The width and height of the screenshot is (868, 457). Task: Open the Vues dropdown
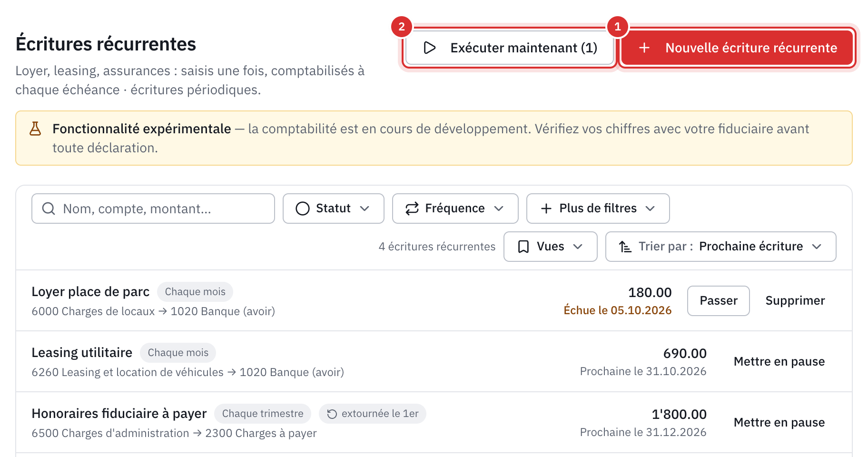point(551,247)
